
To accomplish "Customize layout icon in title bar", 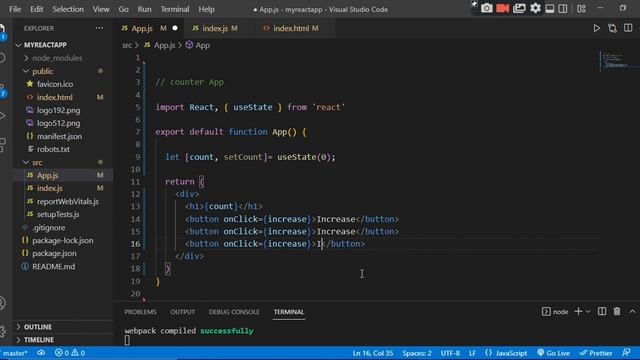I will point(582,8).
